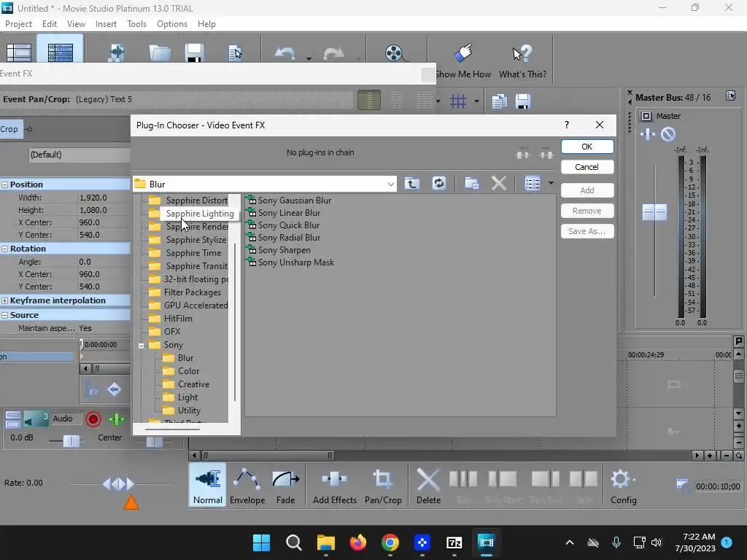Click the Master Bus volume fader
747x560 pixels.
coord(654,212)
